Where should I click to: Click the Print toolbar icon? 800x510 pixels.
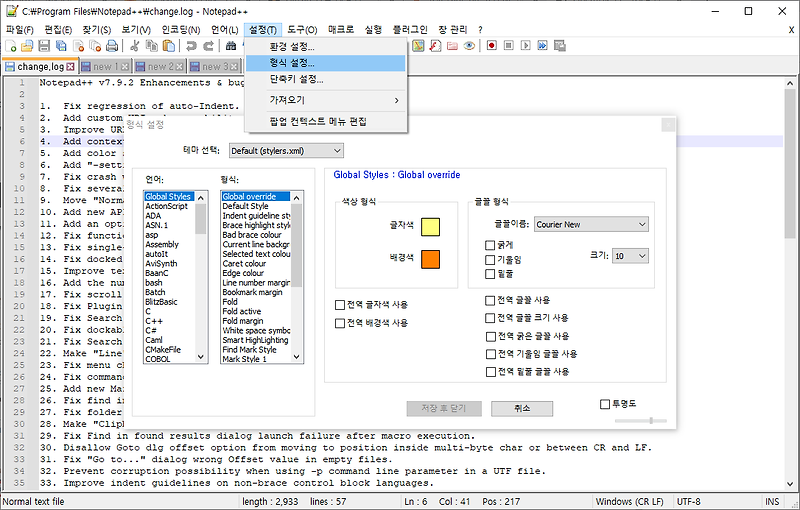tap(112, 46)
